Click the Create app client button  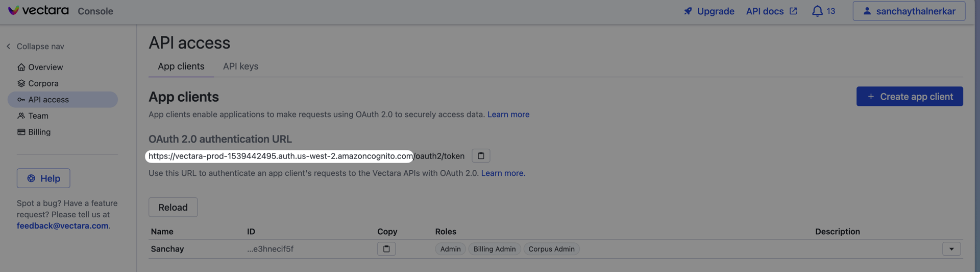[x=909, y=97]
